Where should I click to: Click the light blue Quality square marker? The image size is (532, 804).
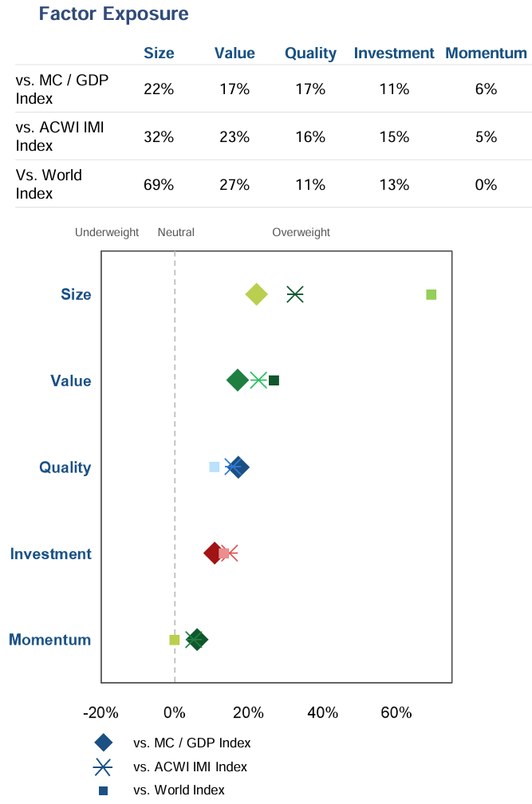[214, 467]
